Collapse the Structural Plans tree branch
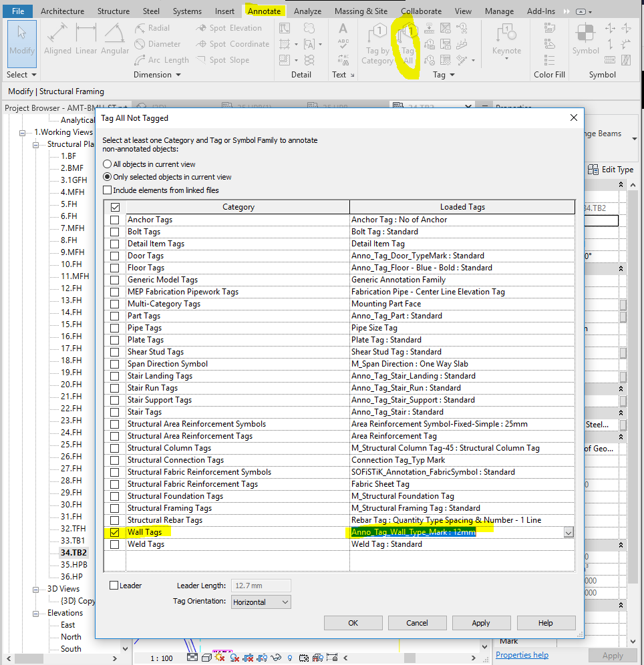 pyautogui.click(x=36, y=144)
